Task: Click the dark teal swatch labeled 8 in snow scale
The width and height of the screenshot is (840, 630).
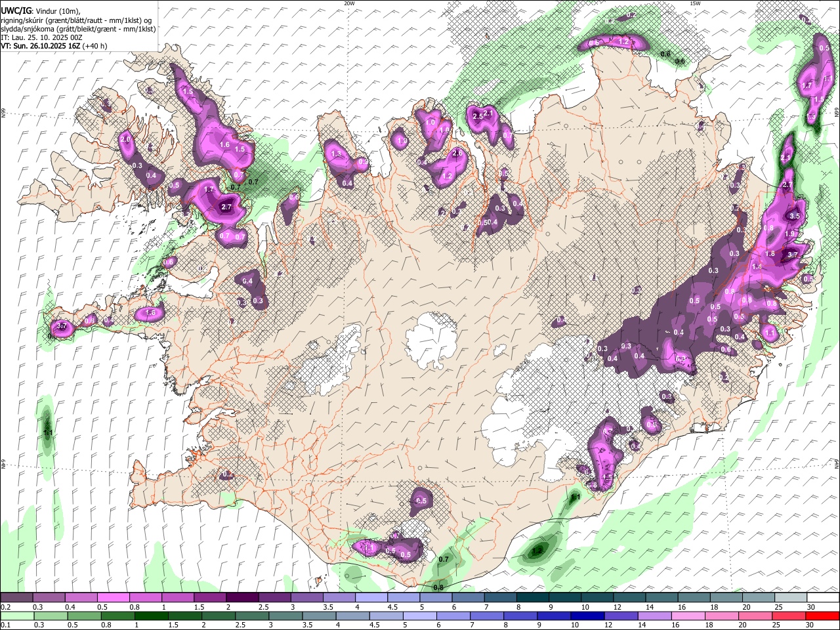Action: (x=532, y=598)
